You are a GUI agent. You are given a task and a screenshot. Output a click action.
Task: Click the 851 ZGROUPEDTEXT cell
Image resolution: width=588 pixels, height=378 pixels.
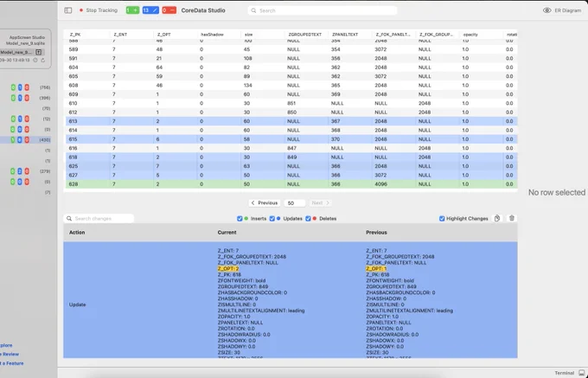coord(291,103)
